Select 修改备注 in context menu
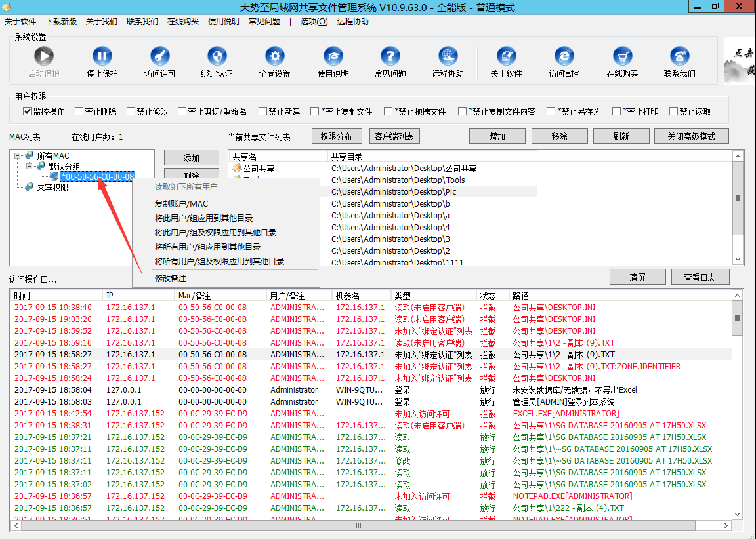756x539 pixels. [171, 279]
